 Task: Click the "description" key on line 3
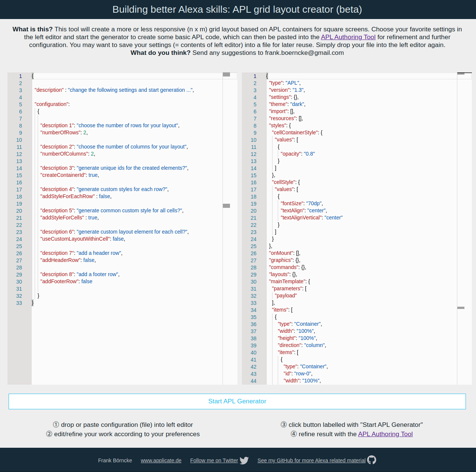tap(49, 90)
